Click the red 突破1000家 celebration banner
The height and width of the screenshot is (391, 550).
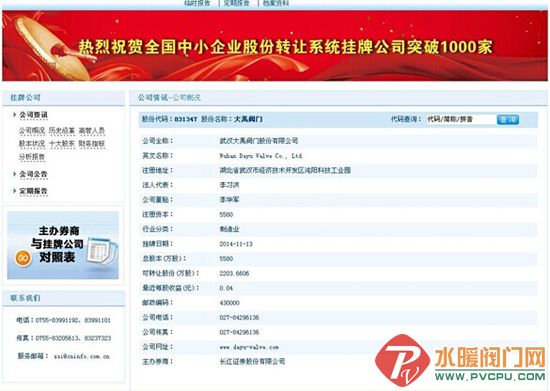click(275, 46)
